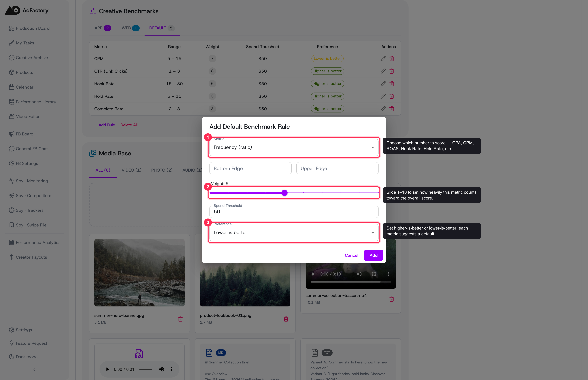Mute the audio clip
588x380 pixels.
162,369
